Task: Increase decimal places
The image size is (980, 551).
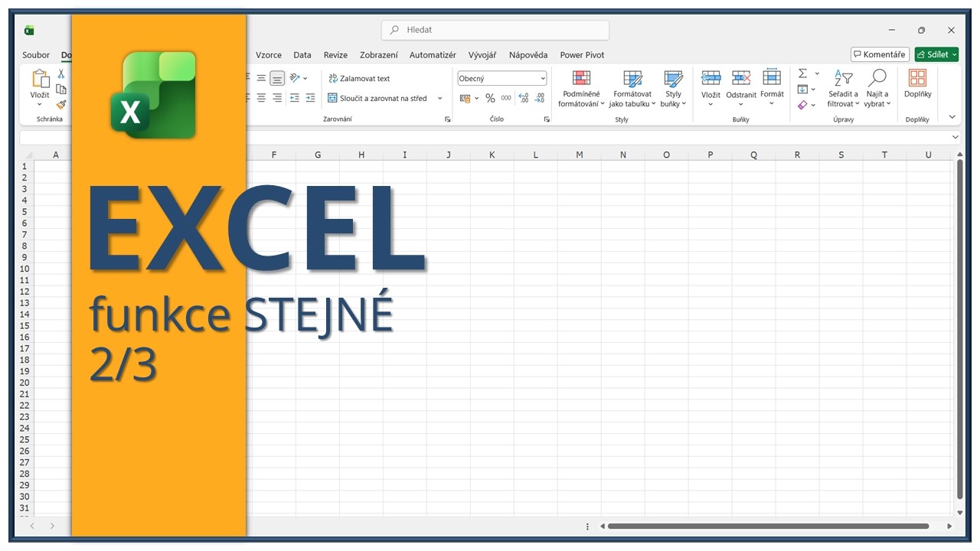Action: click(524, 98)
